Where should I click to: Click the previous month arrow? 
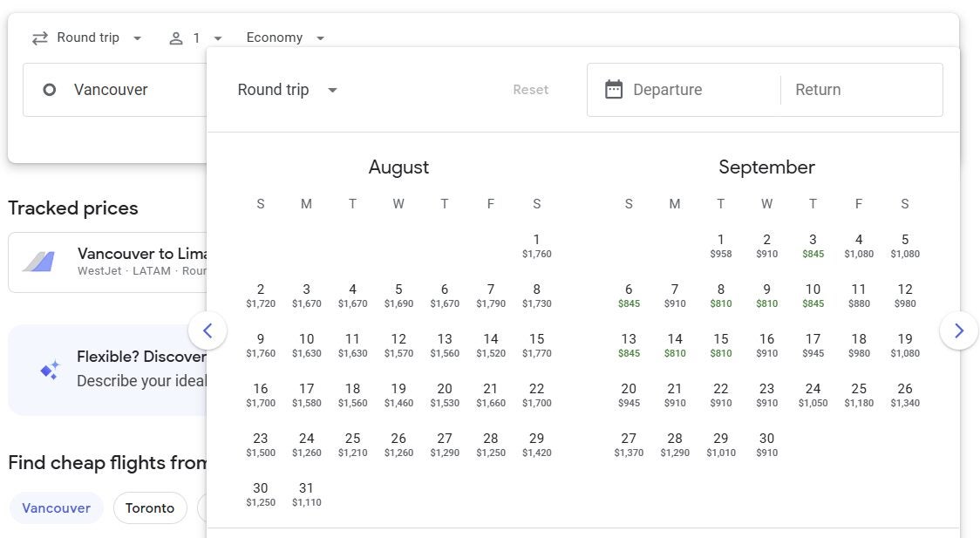pyautogui.click(x=208, y=330)
